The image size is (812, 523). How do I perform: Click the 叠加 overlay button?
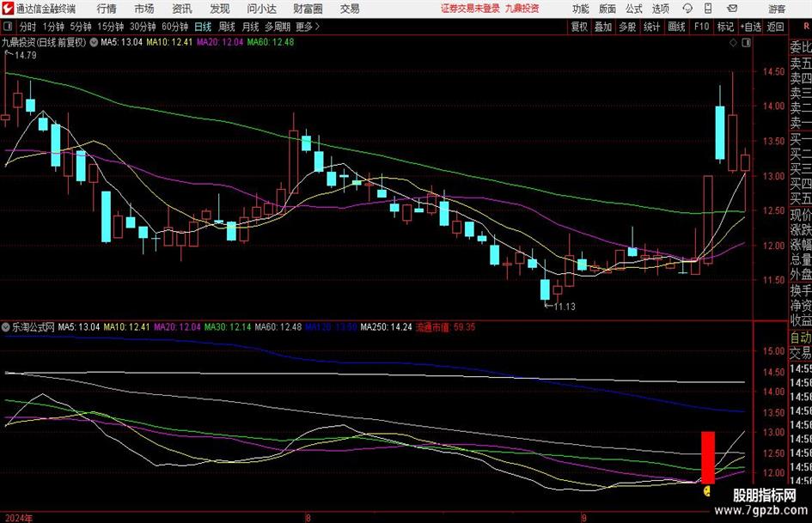point(603,27)
